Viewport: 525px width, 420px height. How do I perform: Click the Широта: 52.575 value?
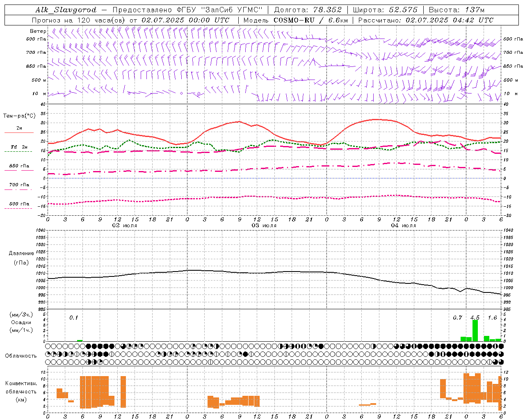coord(385,10)
